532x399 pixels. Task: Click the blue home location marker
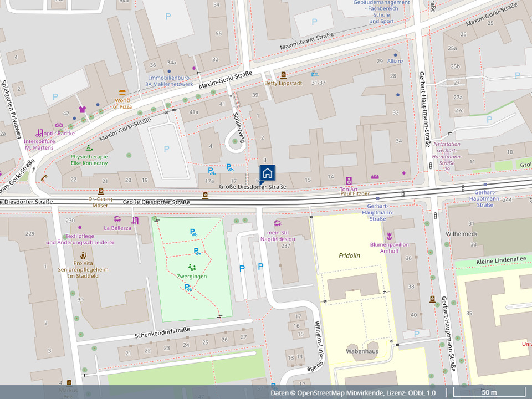[267, 172]
